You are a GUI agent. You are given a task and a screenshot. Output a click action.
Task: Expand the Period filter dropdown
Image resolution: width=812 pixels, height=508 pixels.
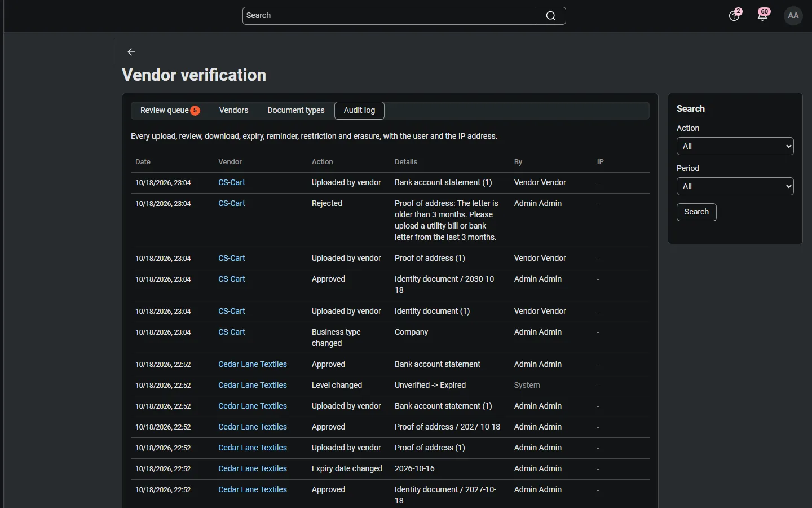(735, 186)
